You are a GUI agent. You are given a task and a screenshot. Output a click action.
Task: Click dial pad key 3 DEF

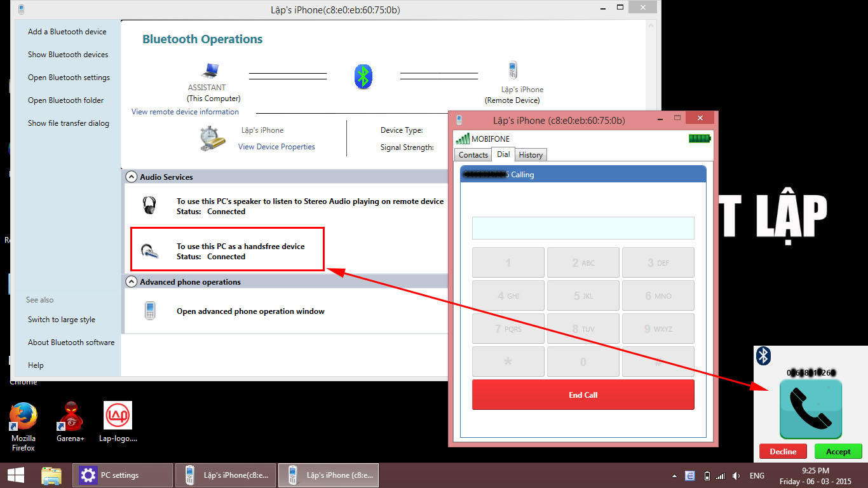(658, 262)
